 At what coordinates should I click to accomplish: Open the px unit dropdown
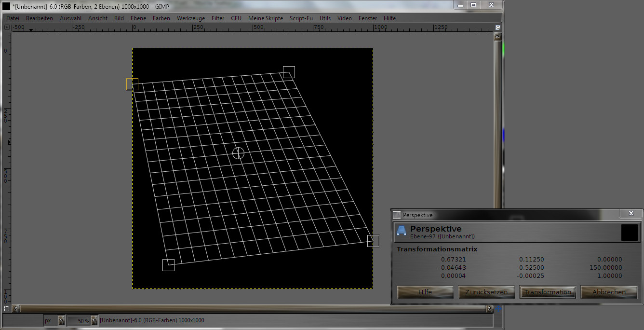click(61, 320)
